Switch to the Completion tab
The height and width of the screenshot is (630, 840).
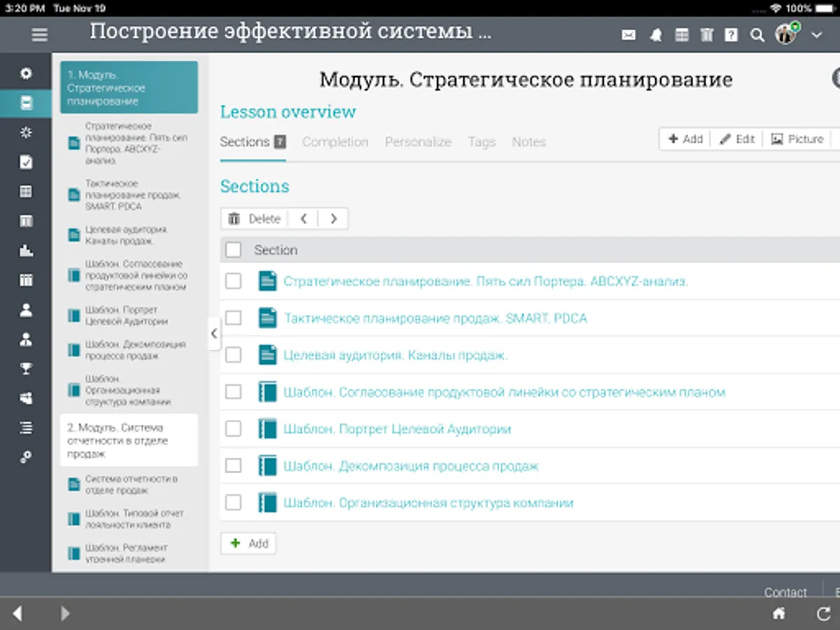[335, 142]
